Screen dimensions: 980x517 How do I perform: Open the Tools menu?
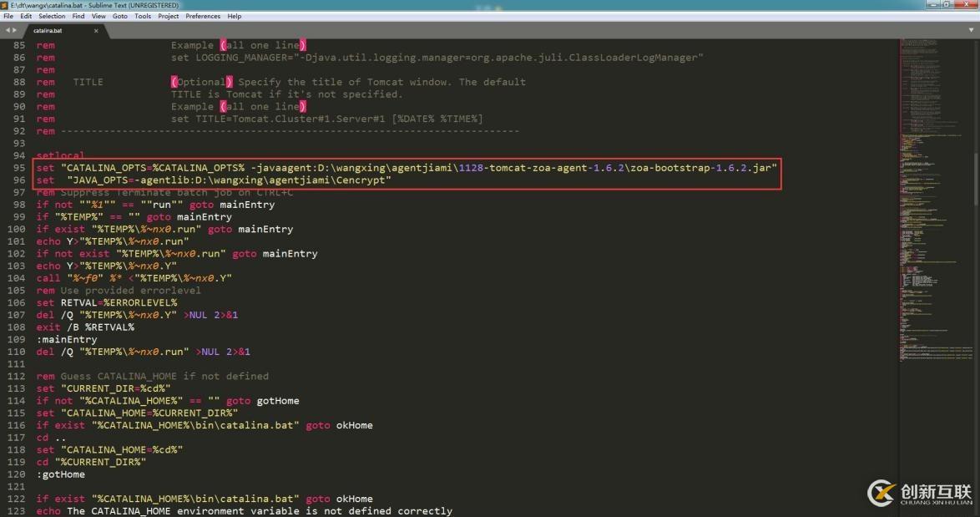(x=143, y=16)
